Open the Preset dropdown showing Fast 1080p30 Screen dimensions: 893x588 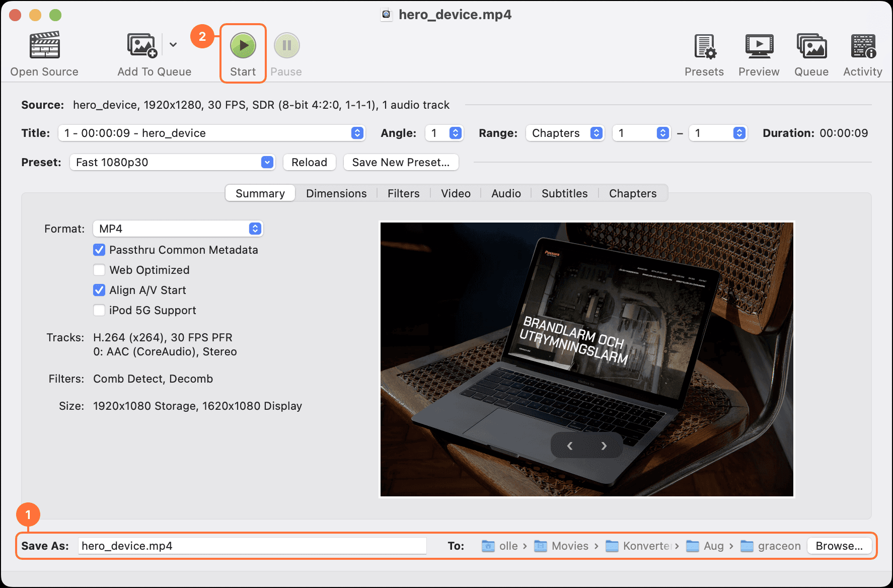172,162
